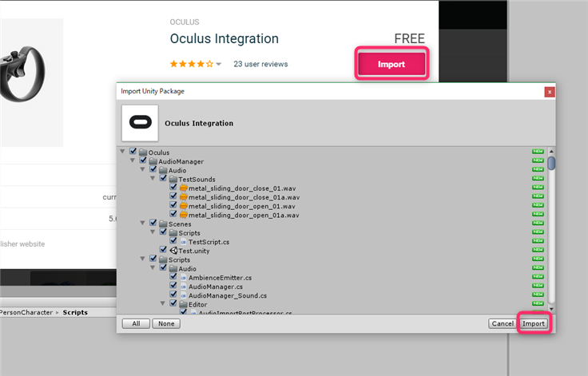This screenshot has width=588, height=376.
Task: Click the scroll up arrow of package list
Action: click(x=551, y=151)
